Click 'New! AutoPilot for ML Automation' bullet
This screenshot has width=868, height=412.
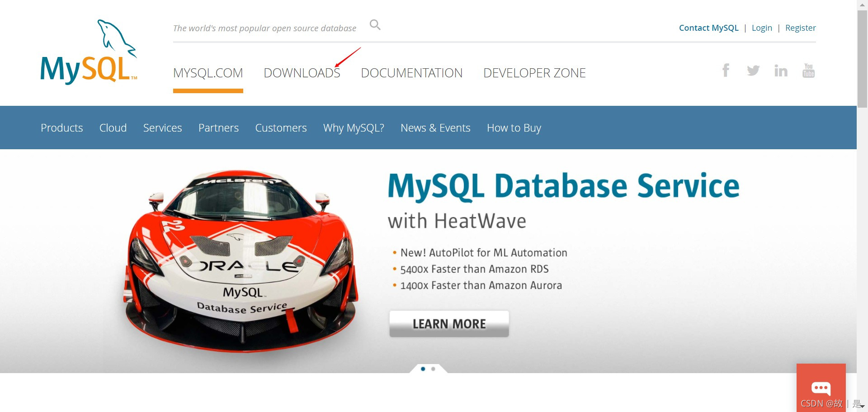coord(484,253)
